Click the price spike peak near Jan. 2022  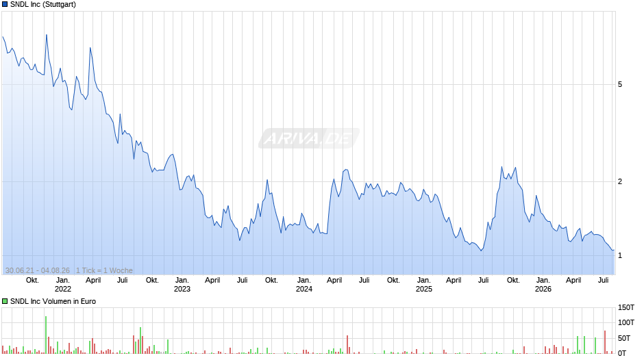point(47,35)
